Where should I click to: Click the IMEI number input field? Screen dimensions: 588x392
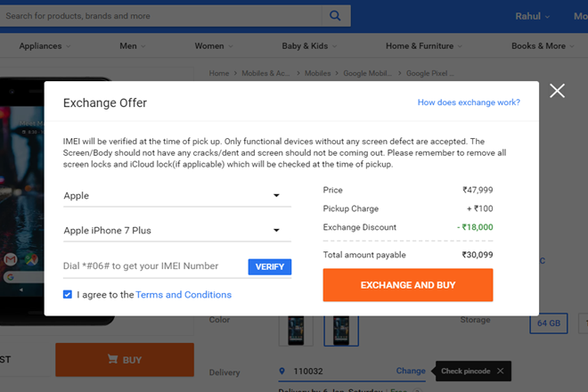click(153, 266)
